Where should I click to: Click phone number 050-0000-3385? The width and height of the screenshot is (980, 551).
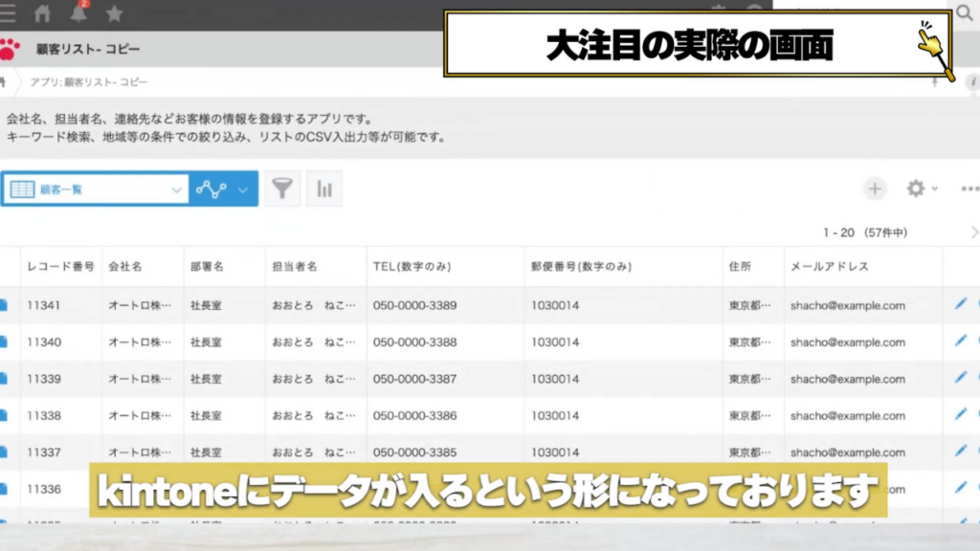tap(415, 452)
